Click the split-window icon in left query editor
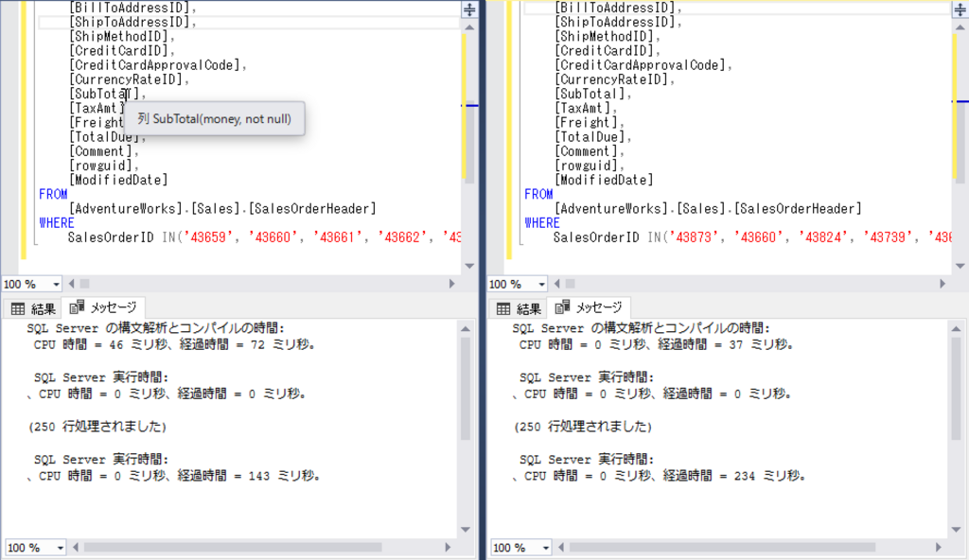 [x=469, y=9]
